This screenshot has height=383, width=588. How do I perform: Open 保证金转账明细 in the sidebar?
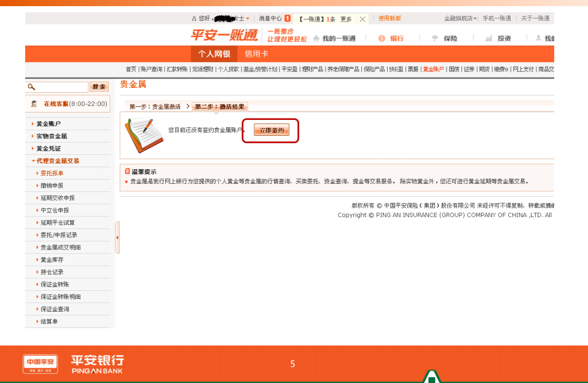(x=60, y=297)
